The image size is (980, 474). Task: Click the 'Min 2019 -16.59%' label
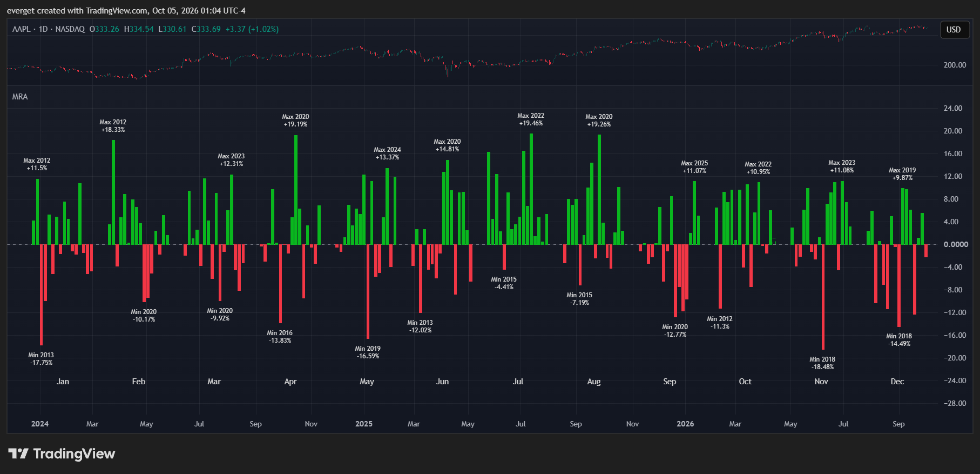(x=368, y=352)
